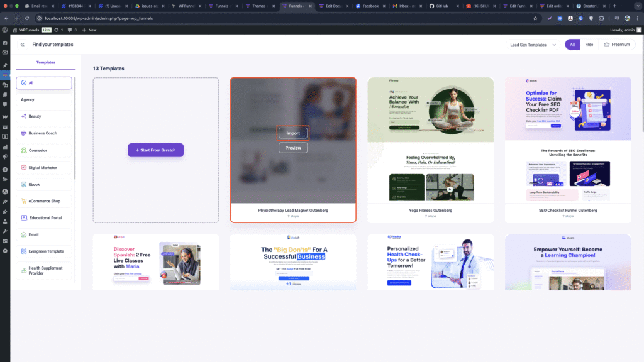Screen dimensions: 644x362
Task: Click the Media library icon in admin sidebar
Action: (x=6, y=85)
